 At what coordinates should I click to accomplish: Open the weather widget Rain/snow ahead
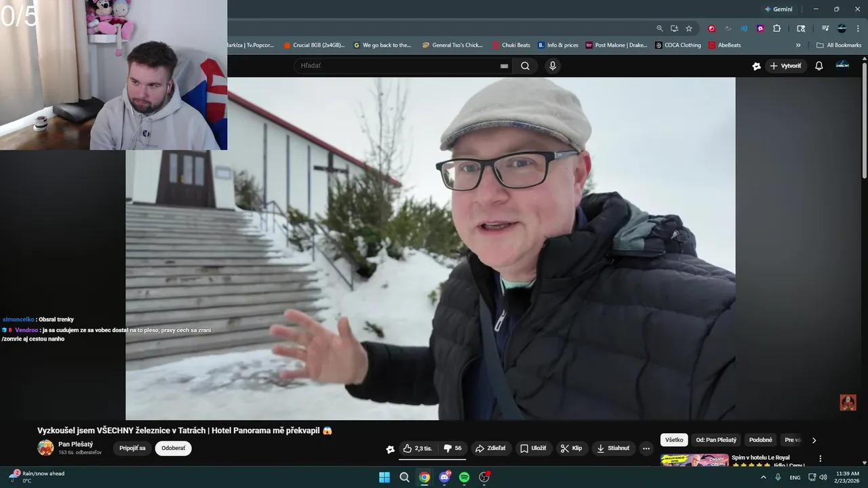point(37,477)
